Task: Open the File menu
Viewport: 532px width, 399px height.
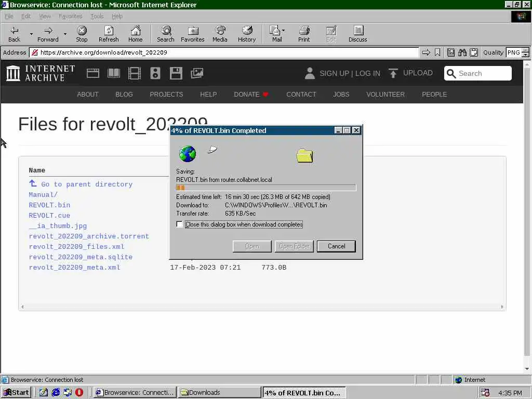Action: 9,16
